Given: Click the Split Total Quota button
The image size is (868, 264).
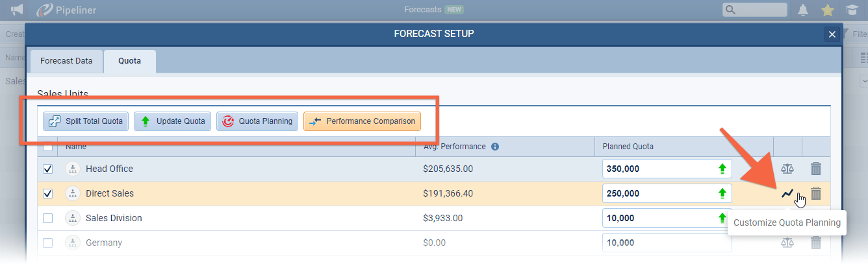Looking at the screenshot, I should pyautogui.click(x=86, y=121).
